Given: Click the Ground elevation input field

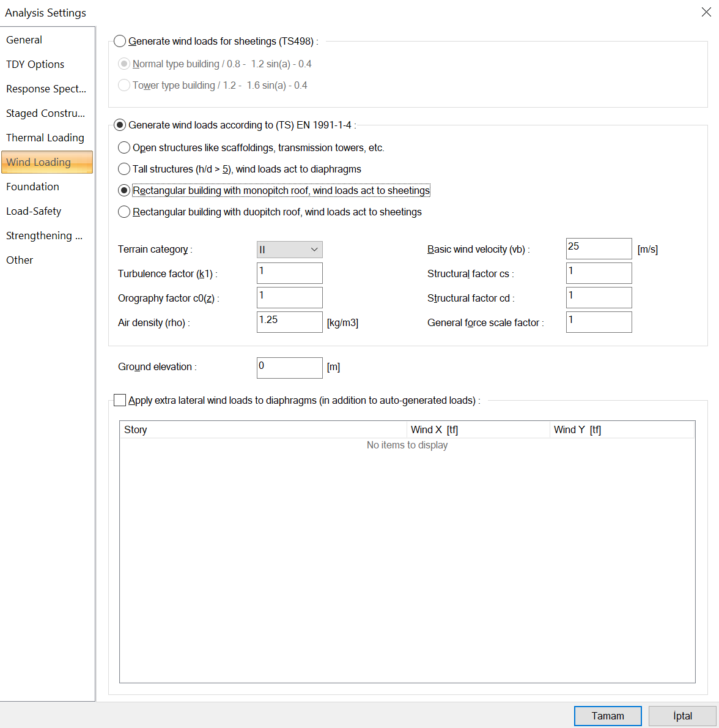Looking at the screenshot, I should [289, 368].
